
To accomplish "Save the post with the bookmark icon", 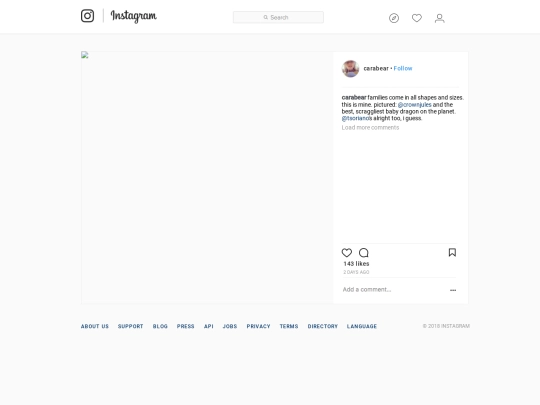I will [452, 252].
